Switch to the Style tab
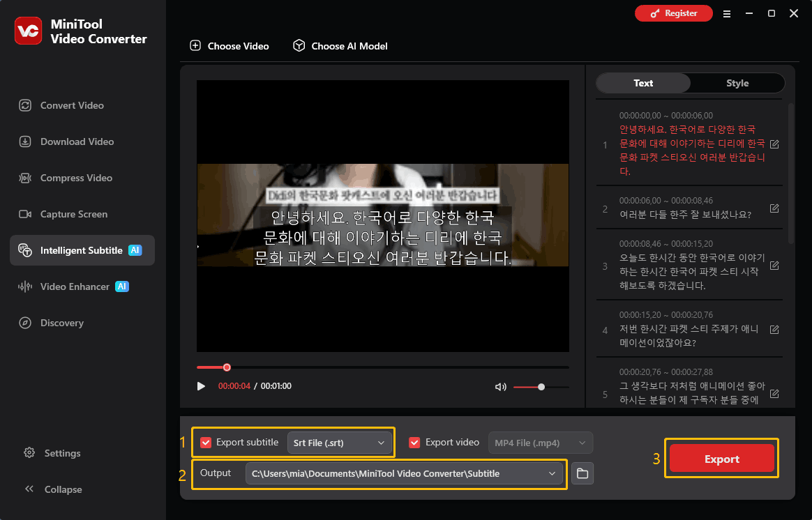The image size is (812, 520). (737, 83)
